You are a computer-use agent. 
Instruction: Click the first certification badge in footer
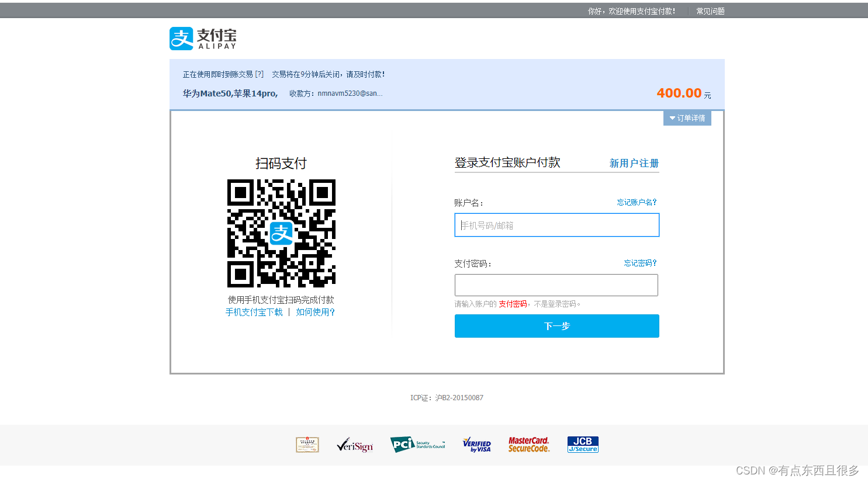(x=307, y=445)
